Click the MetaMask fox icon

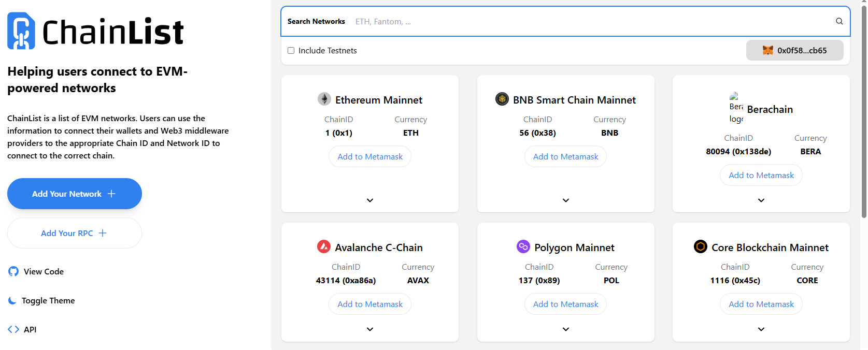tap(768, 50)
